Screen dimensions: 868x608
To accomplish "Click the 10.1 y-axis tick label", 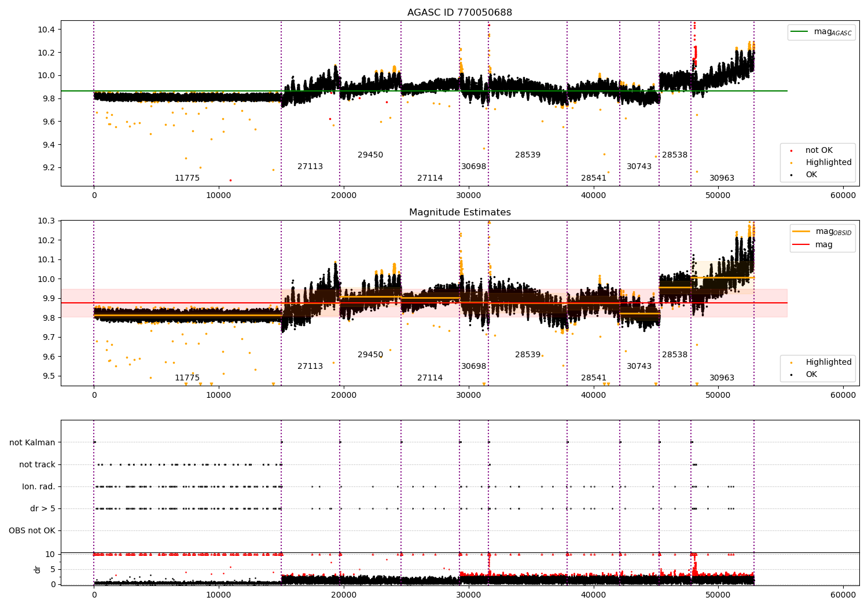I will click(47, 260).
